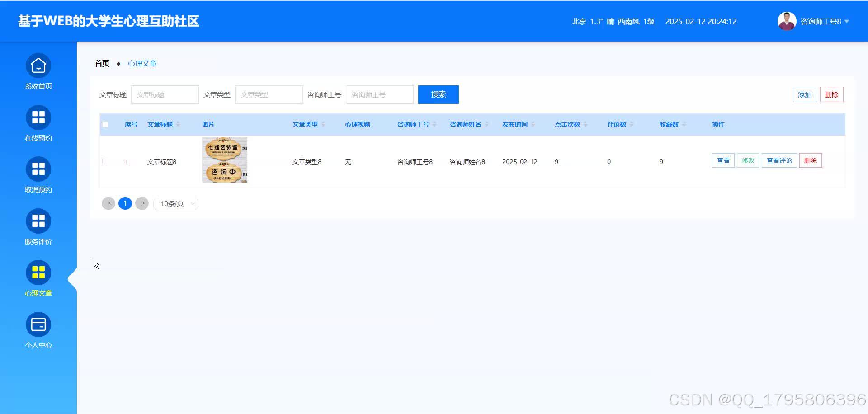This screenshot has width=868, height=414.
Task: Expand the 10条/页 page size dropdown
Action: (175, 203)
